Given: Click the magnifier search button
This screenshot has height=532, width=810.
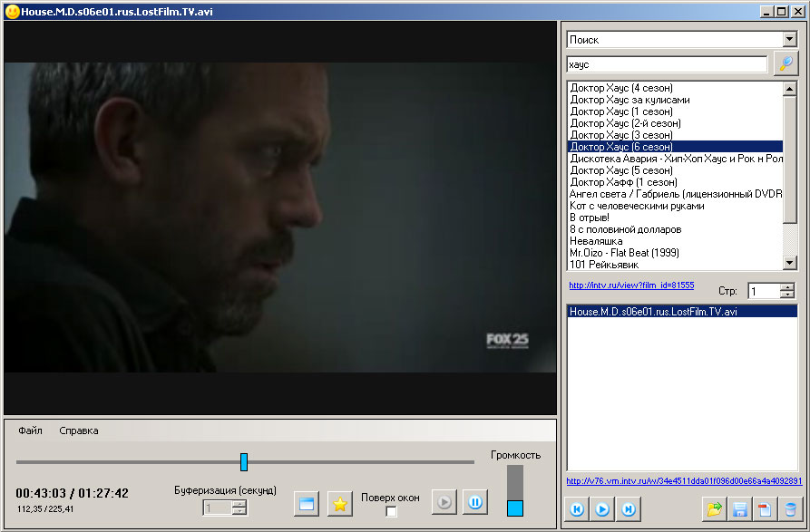Looking at the screenshot, I should [786, 64].
